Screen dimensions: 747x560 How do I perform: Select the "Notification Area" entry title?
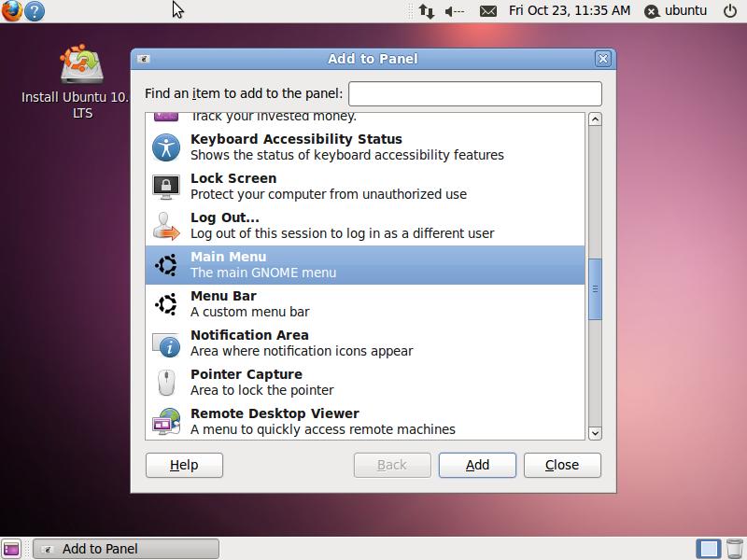[249, 335]
